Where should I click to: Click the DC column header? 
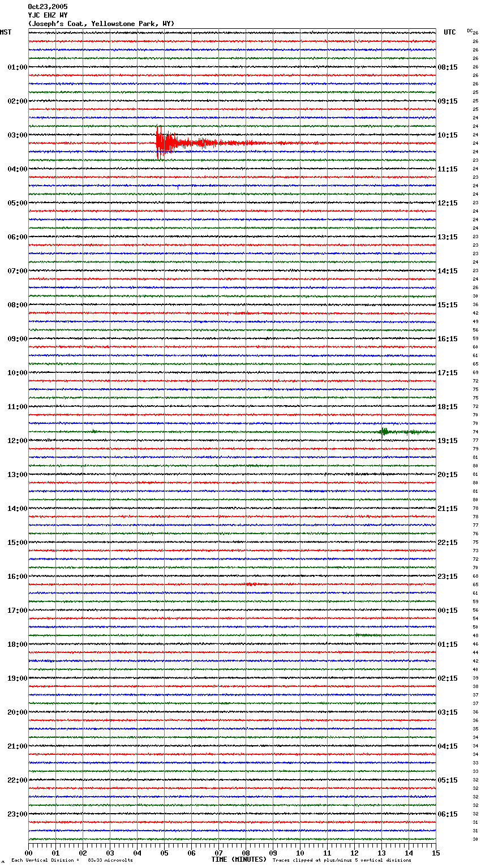(x=470, y=31)
